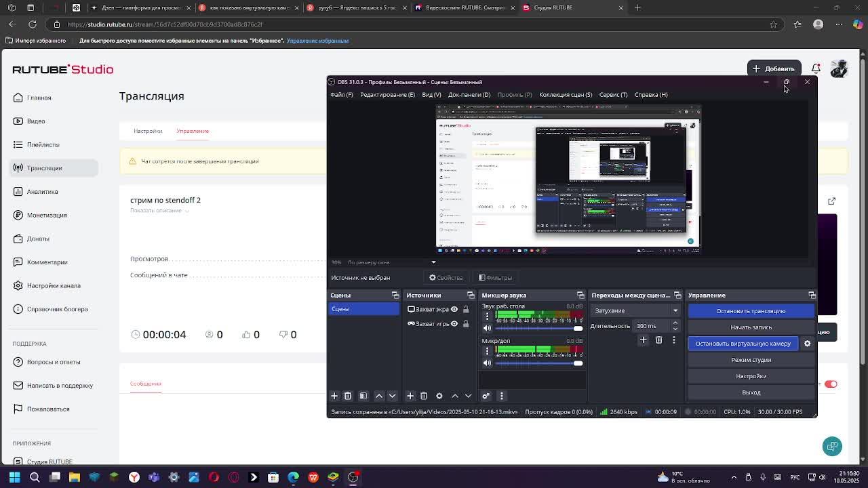Click the browser address bar URL
The image size is (868, 488).
click(x=165, y=24)
